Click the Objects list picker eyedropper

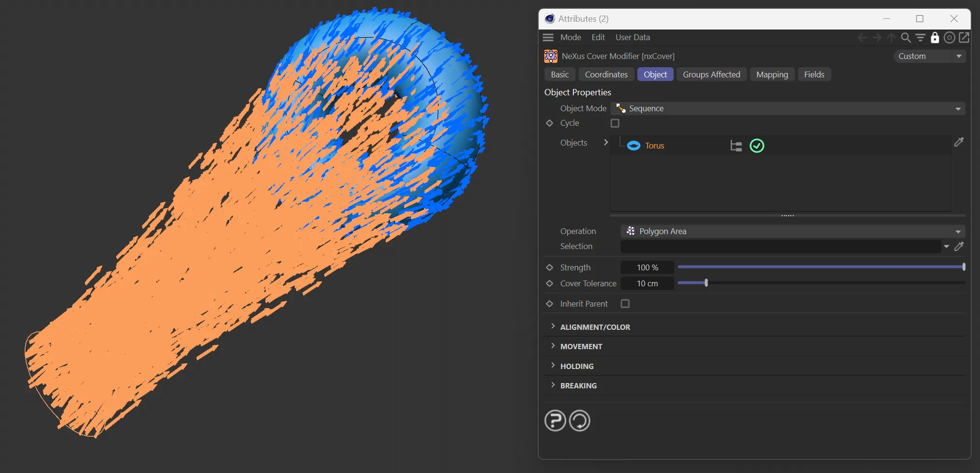(959, 142)
